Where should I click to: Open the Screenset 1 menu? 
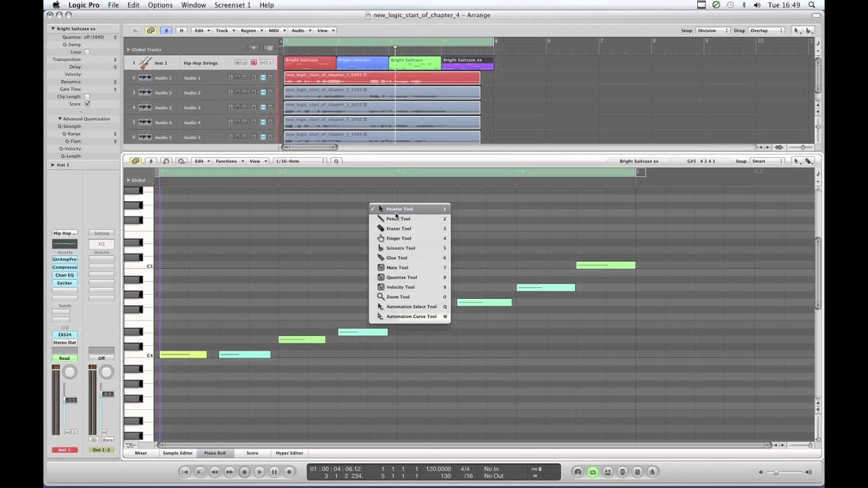[x=232, y=5]
